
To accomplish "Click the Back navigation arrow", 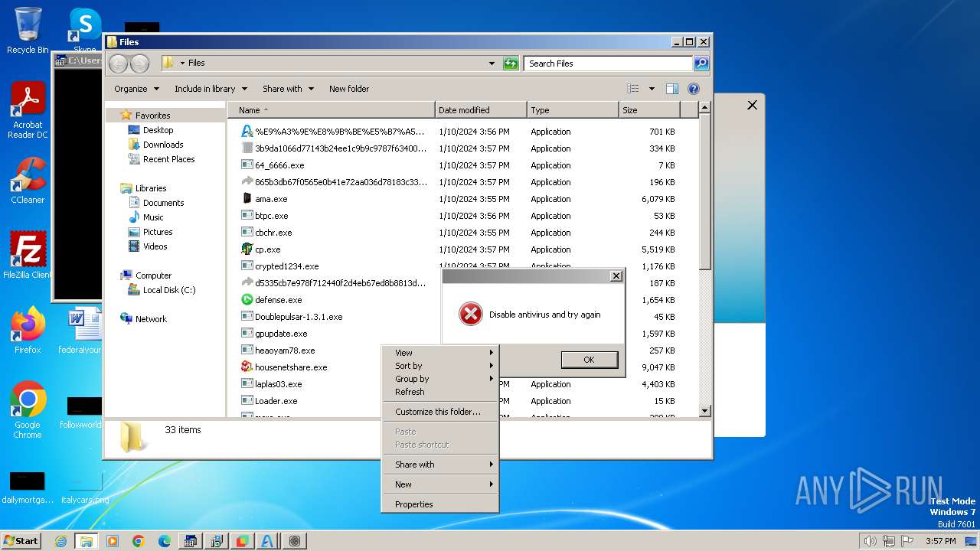I will (x=118, y=64).
